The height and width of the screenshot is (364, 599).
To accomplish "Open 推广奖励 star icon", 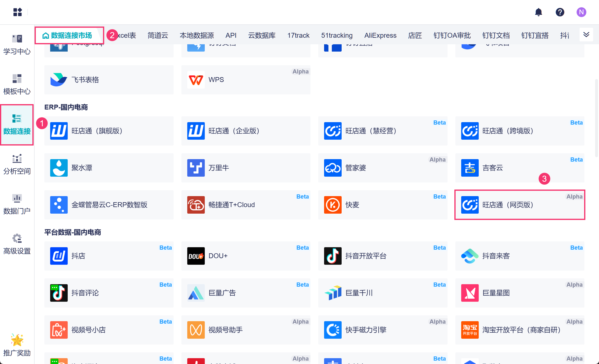I will pos(17,340).
